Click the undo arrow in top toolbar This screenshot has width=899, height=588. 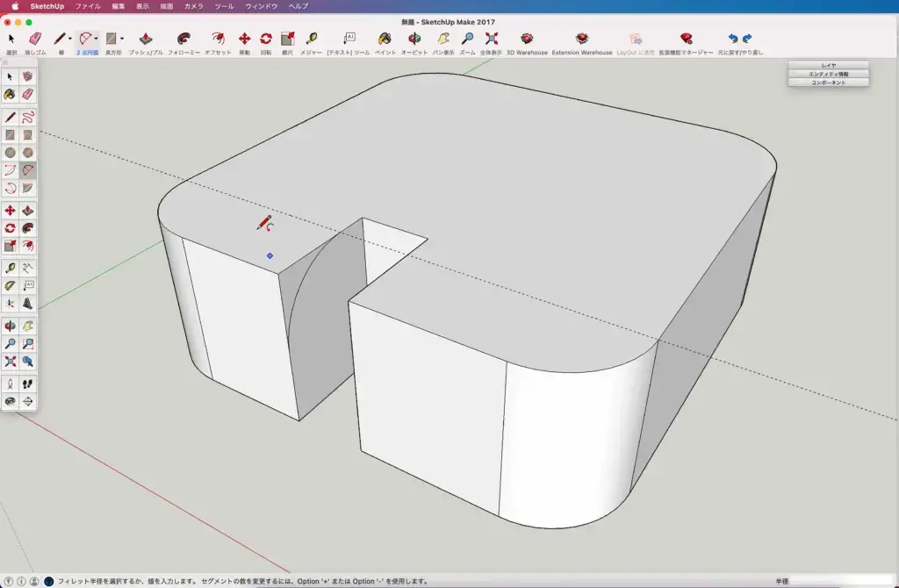(x=733, y=39)
